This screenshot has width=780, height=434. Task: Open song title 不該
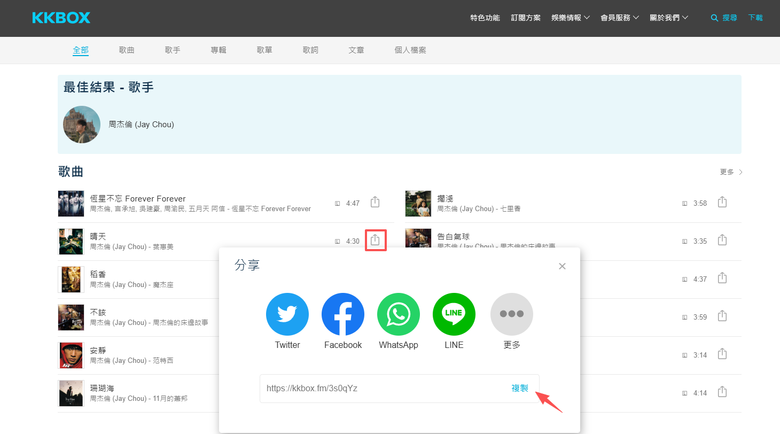tap(98, 312)
